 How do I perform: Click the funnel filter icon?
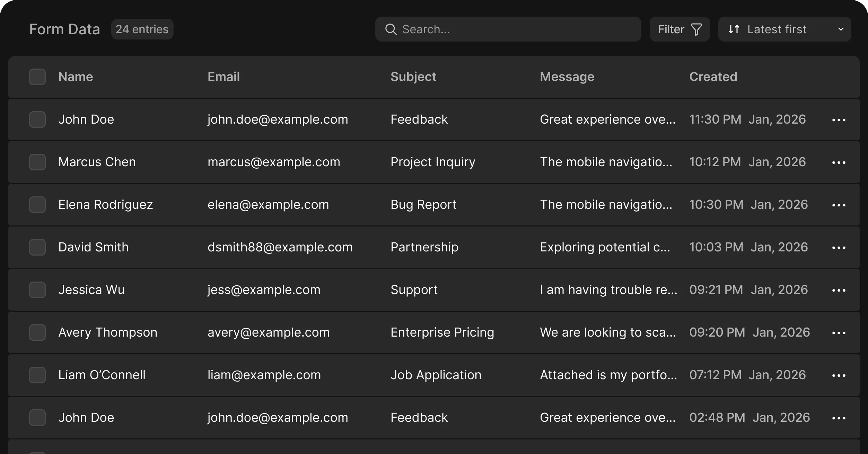pyautogui.click(x=696, y=29)
